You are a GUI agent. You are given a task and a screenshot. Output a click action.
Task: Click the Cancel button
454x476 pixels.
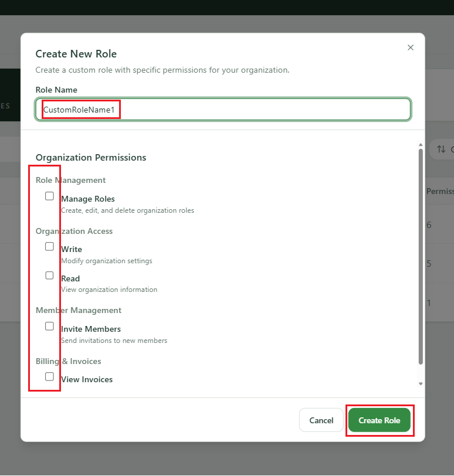321,420
